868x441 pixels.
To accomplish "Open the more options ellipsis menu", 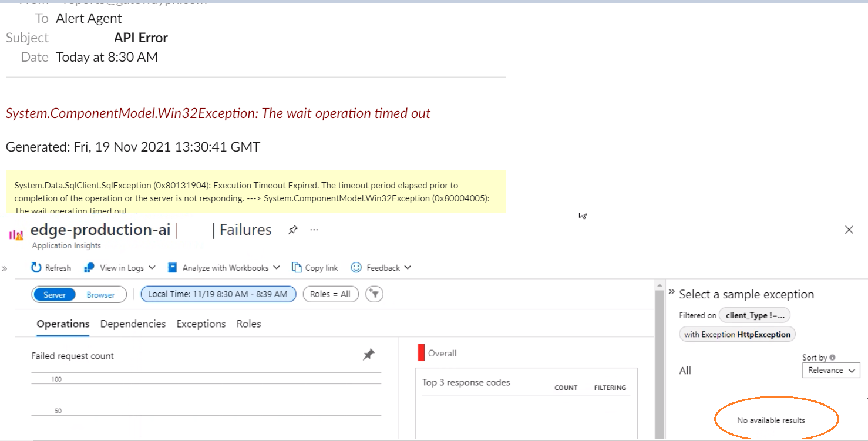I will [x=314, y=230].
